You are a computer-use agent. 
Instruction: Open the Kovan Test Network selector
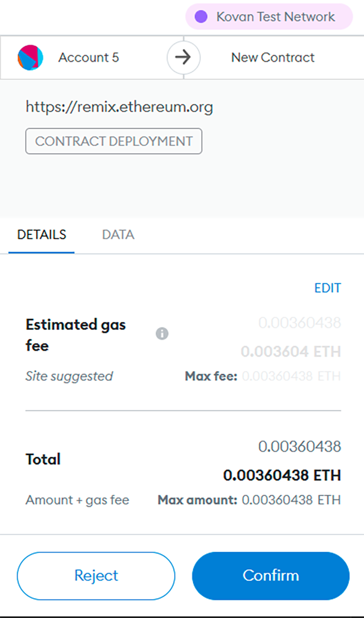(x=269, y=16)
